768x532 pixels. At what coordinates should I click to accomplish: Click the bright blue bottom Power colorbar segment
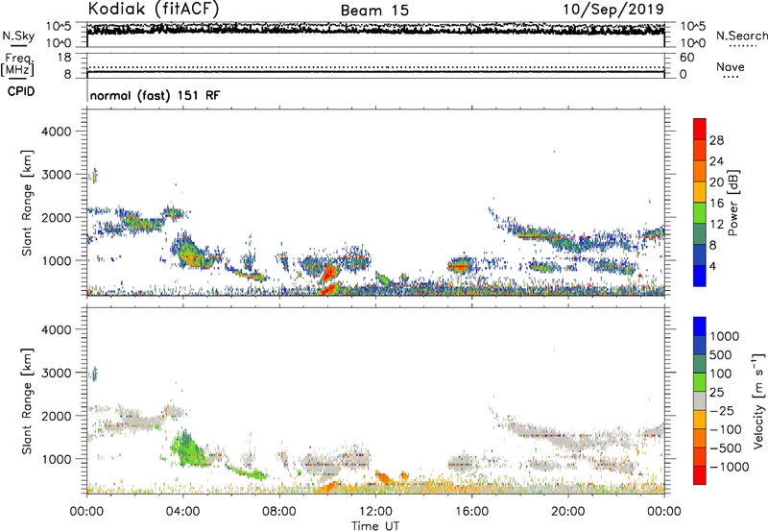coord(700,276)
